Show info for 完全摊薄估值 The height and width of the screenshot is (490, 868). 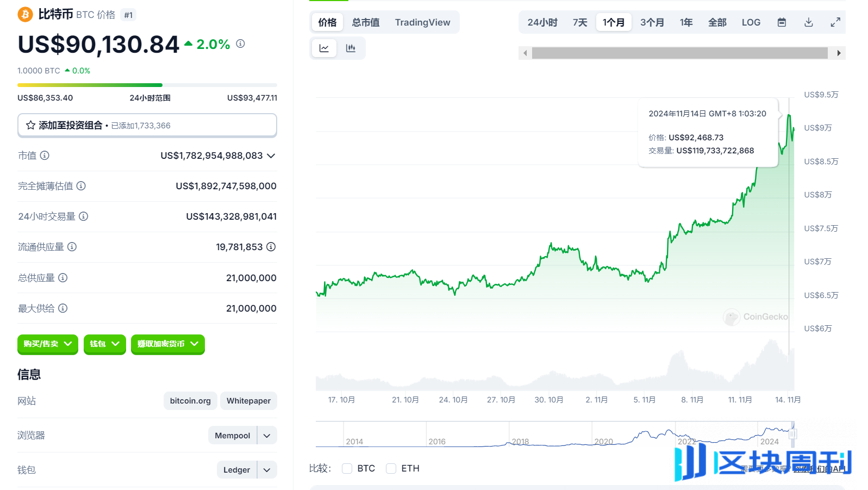(81, 186)
